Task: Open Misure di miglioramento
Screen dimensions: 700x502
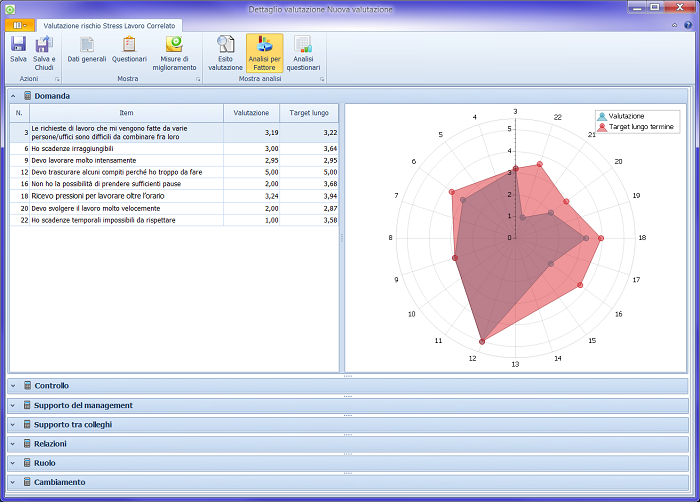Action: click(174, 45)
